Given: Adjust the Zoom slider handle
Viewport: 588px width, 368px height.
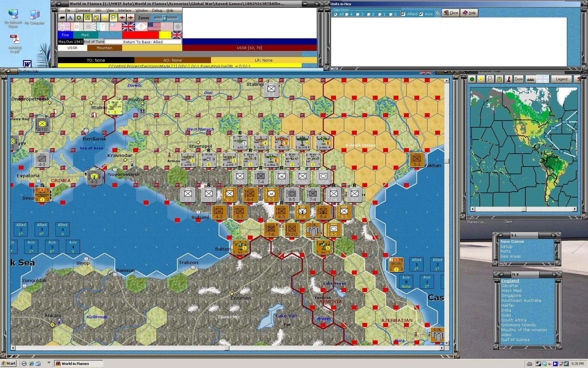Looking at the screenshot, I should [x=164, y=18].
